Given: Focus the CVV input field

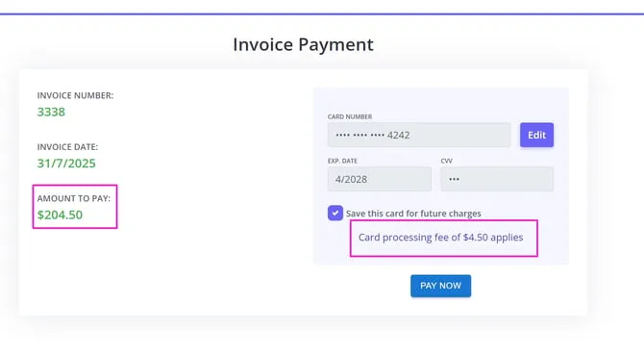Looking at the screenshot, I should (x=497, y=179).
